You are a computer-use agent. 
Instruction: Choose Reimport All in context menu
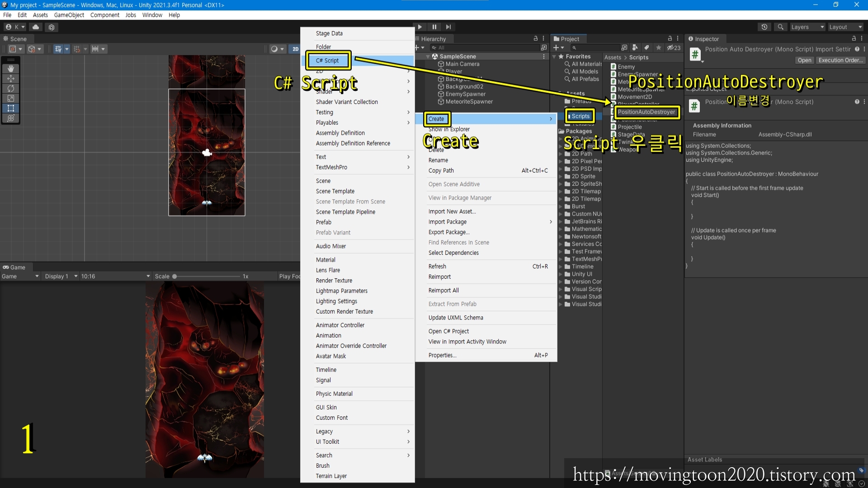click(486, 291)
